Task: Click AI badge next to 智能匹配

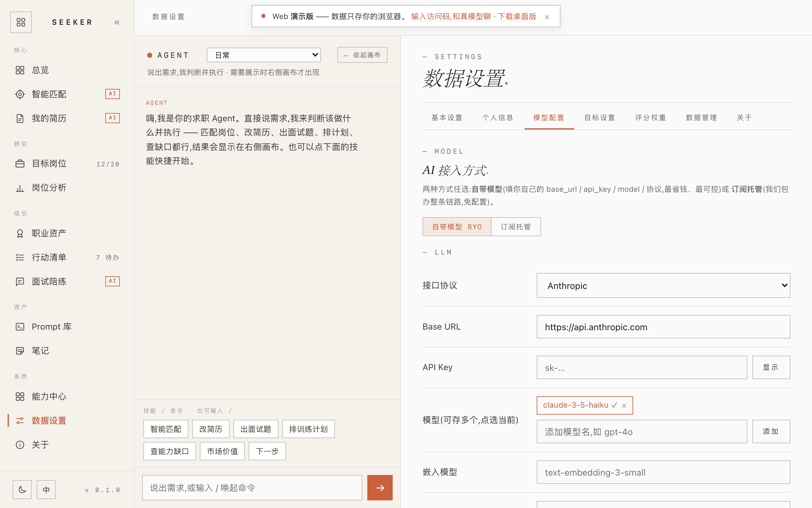Action: point(112,94)
